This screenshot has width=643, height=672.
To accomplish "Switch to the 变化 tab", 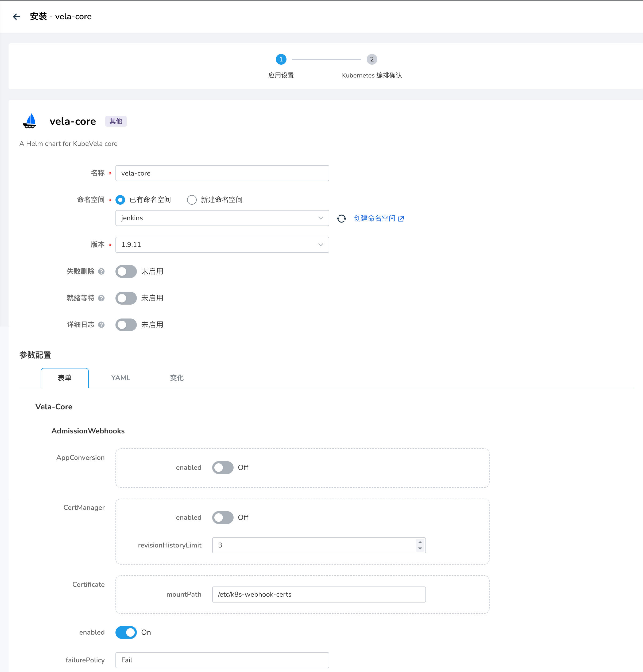I will [176, 378].
